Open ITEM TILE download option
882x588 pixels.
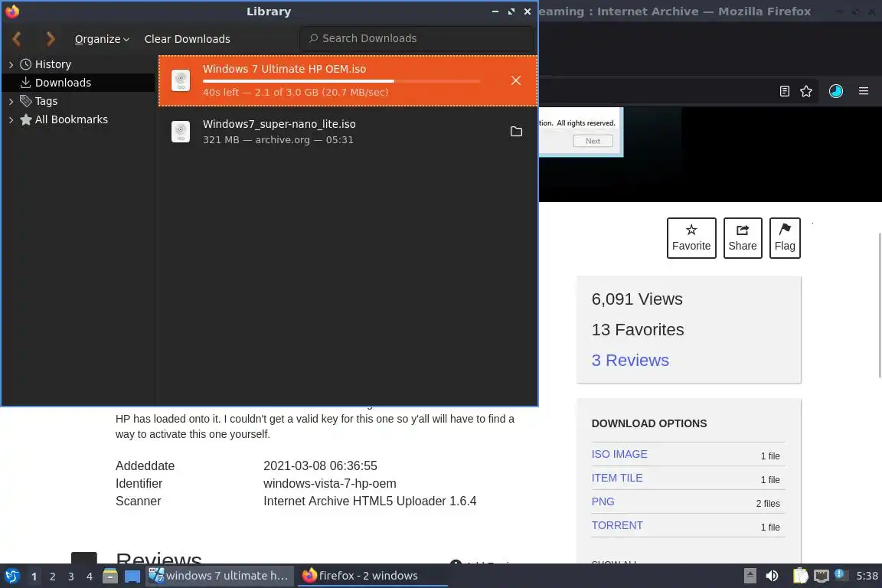(x=617, y=478)
